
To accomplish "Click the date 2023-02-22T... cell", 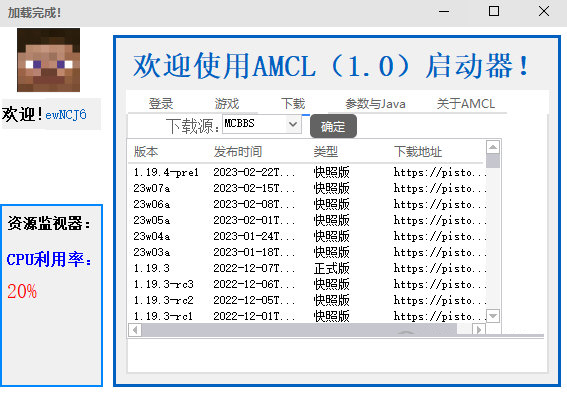I will click(254, 173).
